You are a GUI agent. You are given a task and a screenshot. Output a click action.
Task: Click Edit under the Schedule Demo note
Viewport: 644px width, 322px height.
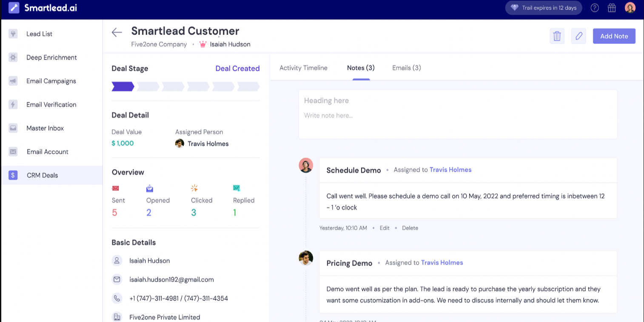(385, 228)
